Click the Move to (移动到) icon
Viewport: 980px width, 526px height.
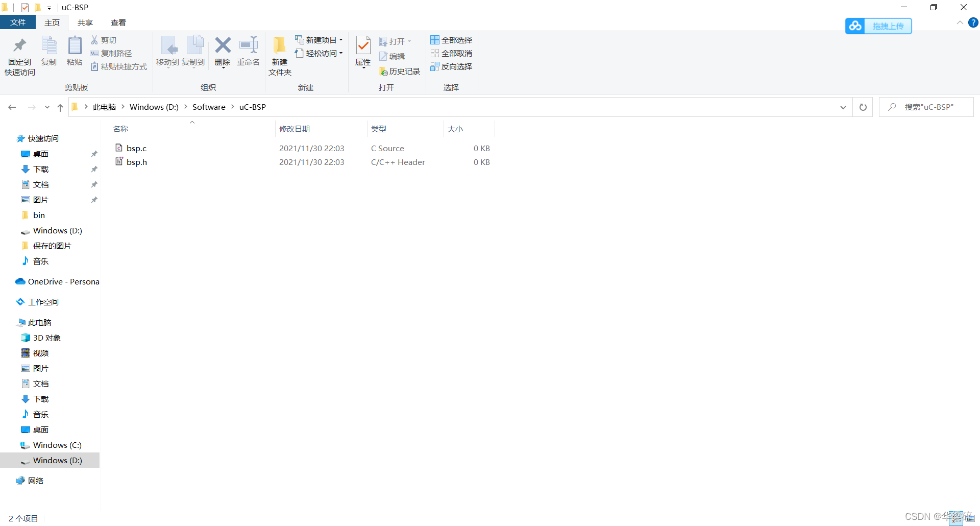tap(168, 45)
